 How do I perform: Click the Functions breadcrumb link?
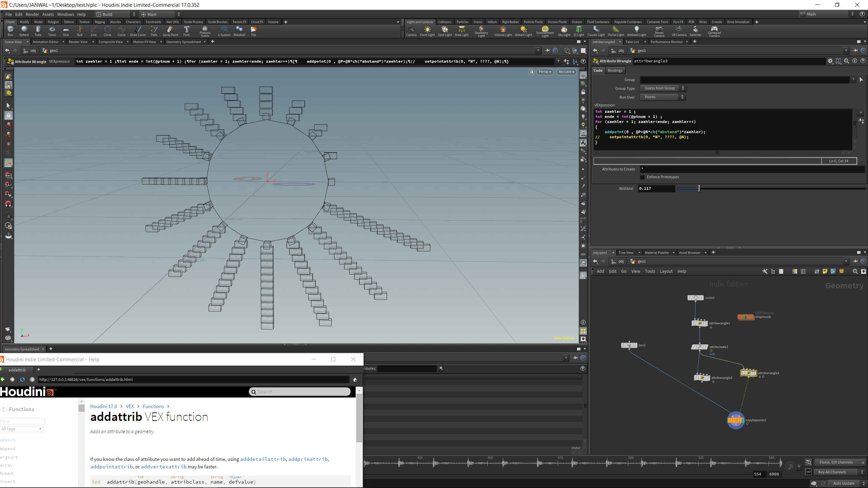pyautogui.click(x=153, y=406)
